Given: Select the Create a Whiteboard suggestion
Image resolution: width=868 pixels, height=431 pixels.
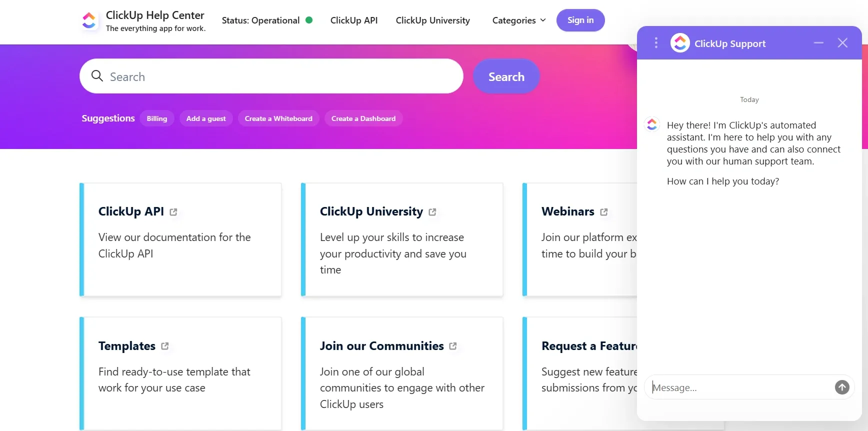Looking at the screenshot, I should [278, 118].
